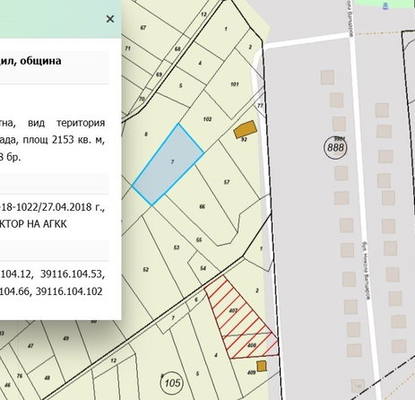Select parcel 57 on the map

pos(227,182)
